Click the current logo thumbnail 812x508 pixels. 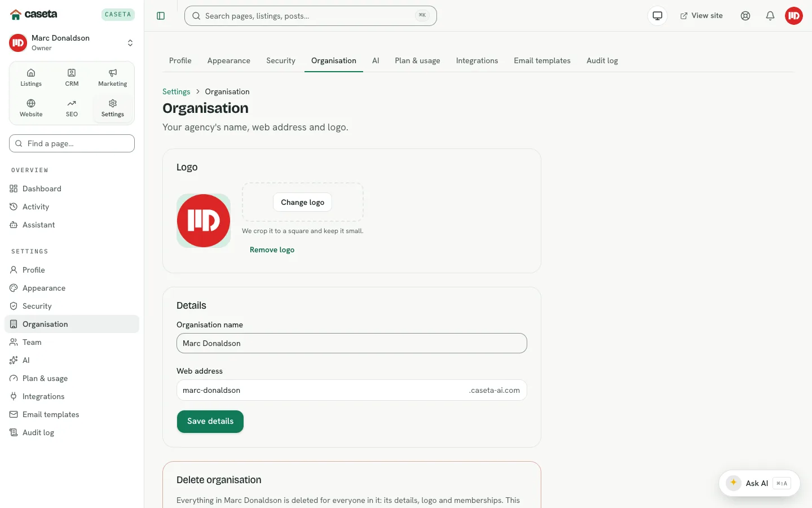pyautogui.click(x=204, y=221)
